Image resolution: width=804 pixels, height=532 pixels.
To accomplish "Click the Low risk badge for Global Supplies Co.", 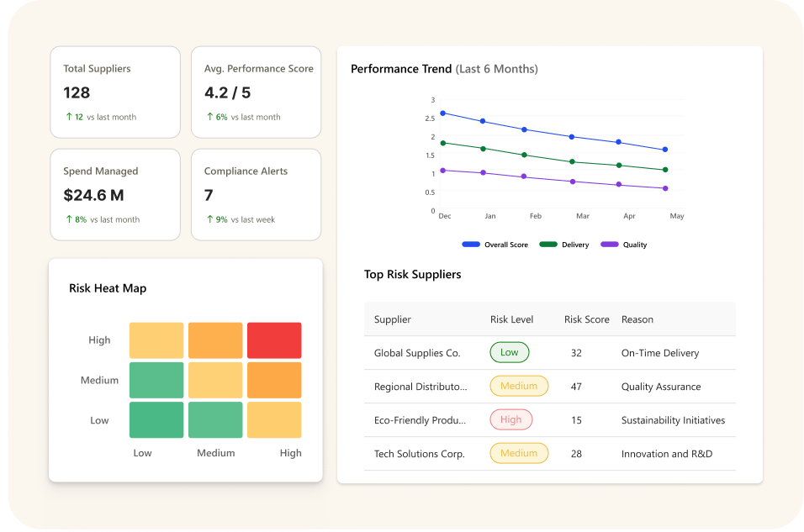I will tap(509, 352).
